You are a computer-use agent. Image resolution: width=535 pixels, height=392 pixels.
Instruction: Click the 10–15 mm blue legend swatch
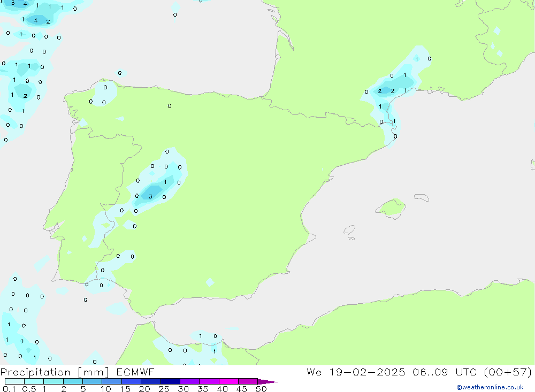click(112, 381)
